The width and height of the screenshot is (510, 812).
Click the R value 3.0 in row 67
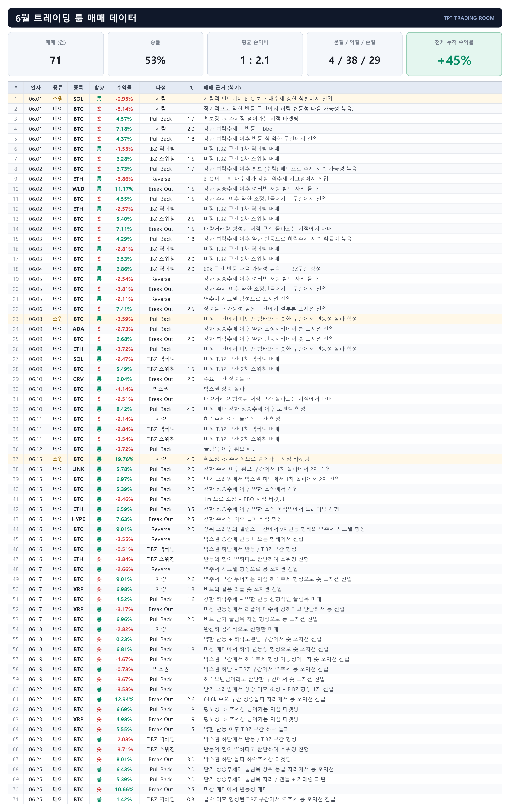pos(191,759)
